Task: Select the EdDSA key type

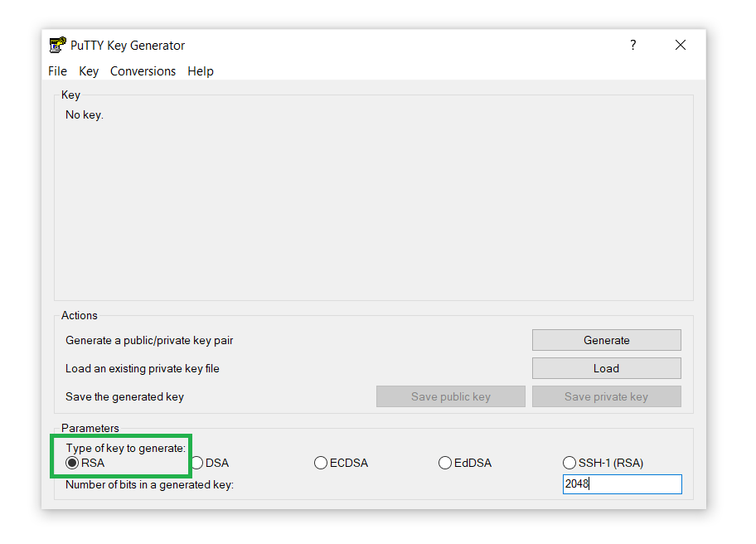Action: point(465,463)
